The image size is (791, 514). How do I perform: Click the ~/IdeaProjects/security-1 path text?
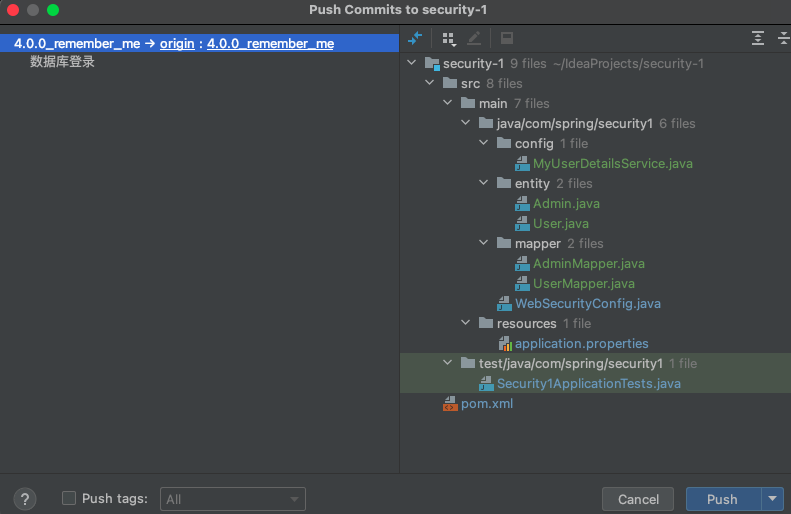[x=628, y=64]
